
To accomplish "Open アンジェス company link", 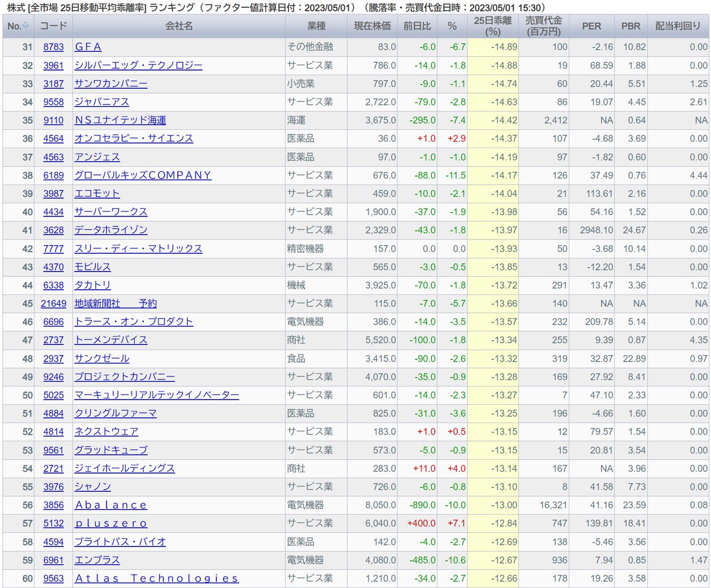I will click(97, 157).
